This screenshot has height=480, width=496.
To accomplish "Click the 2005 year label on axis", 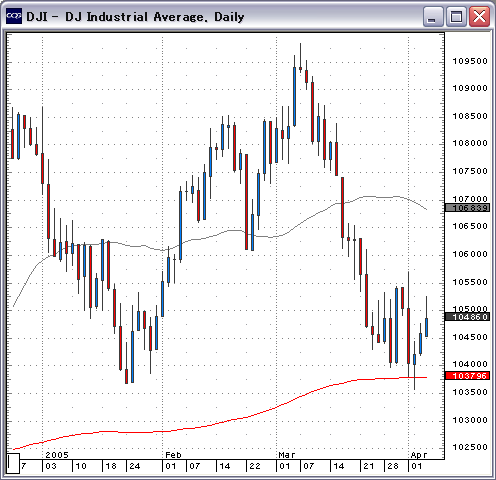I will coord(57,455).
